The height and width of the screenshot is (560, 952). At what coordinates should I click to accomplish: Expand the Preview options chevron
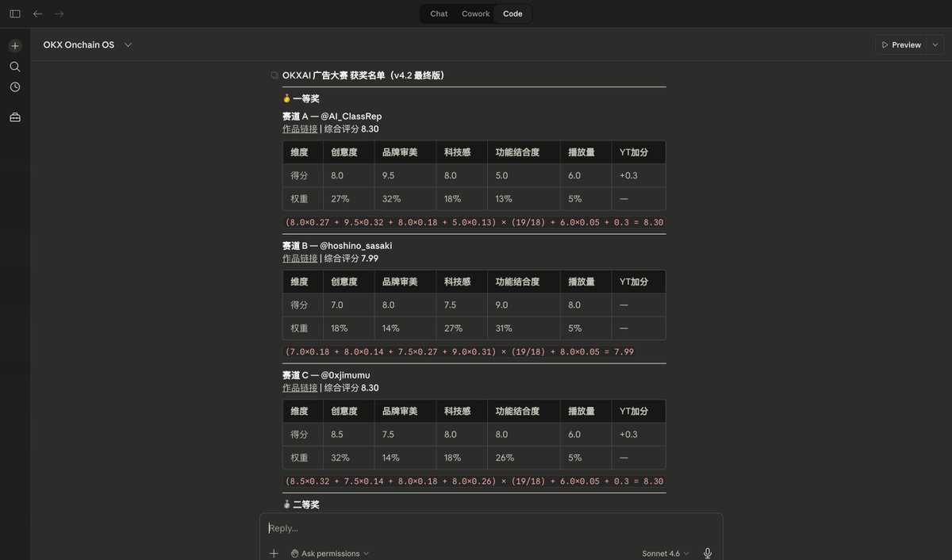click(936, 45)
